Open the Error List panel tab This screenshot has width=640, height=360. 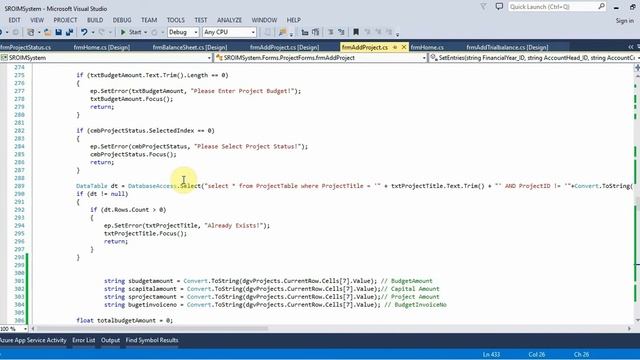coord(84,340)
